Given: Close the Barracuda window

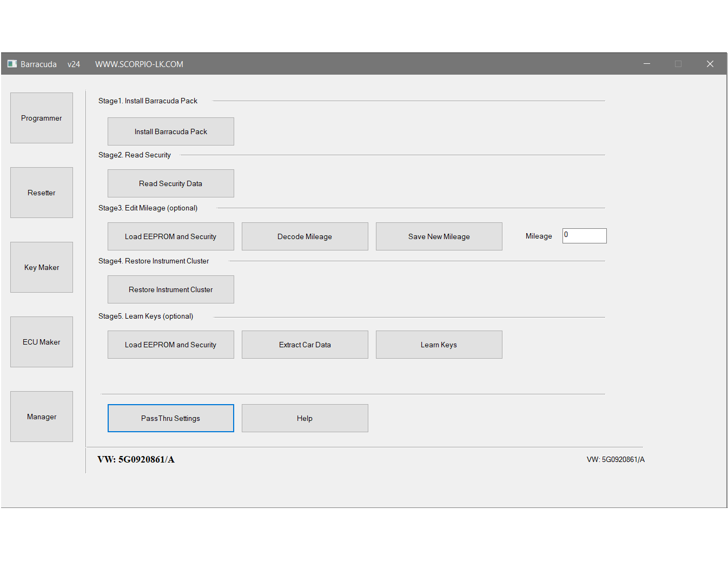Looking at the screenshot, I should click(x=710, y=64).
